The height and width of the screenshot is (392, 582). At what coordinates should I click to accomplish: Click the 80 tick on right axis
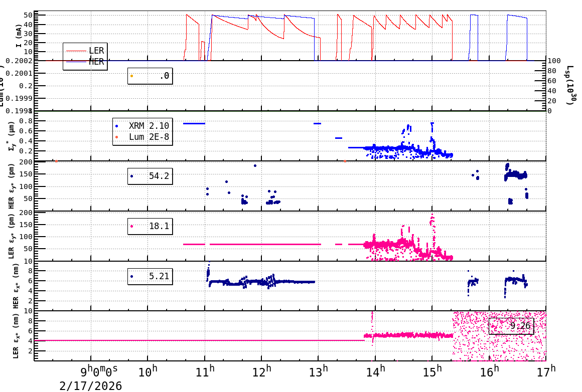[x=552, y=71]
